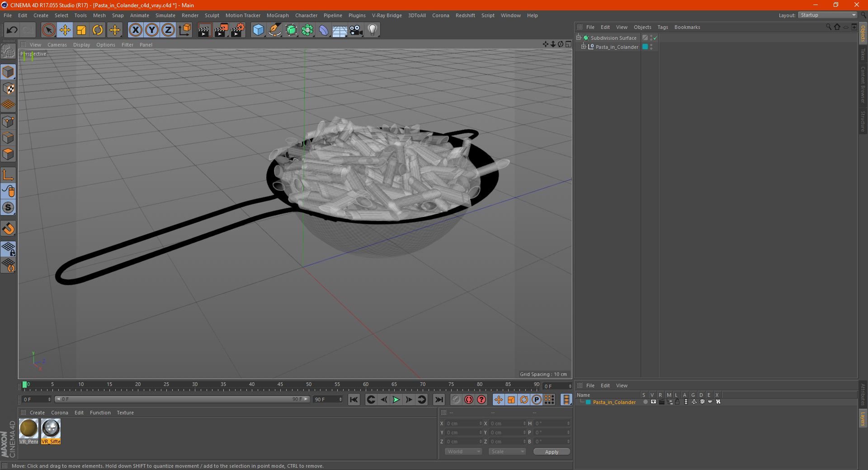
Task: Open Layout Startup dropdown
Action: [x=828, y=15]
